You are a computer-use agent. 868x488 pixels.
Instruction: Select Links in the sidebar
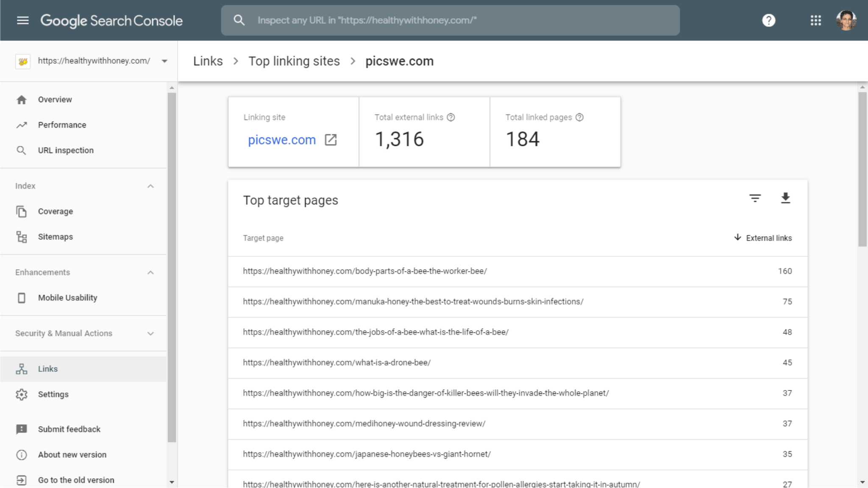coord(83,369)
